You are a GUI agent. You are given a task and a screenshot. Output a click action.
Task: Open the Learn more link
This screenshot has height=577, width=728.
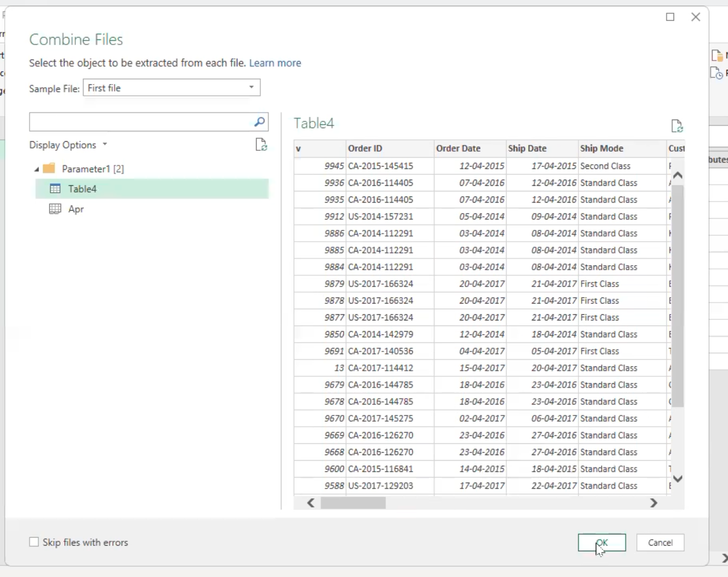(275, 63)
